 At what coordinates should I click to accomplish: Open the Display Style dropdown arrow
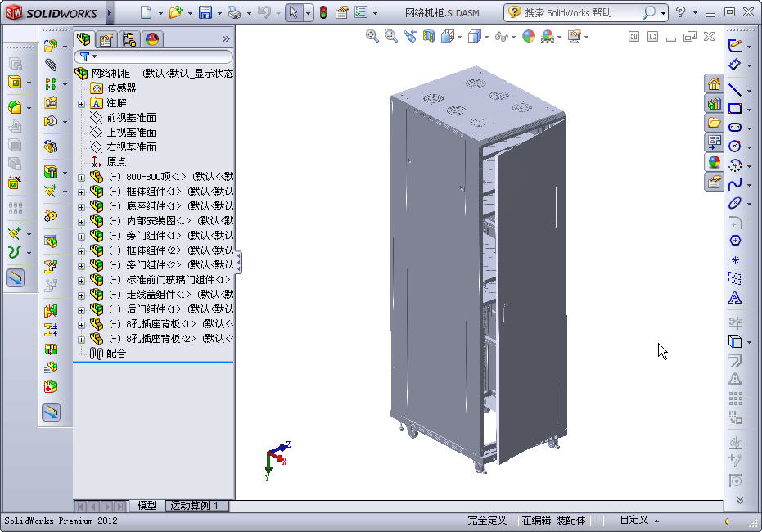pyautogui.click(x=486, y=37)
